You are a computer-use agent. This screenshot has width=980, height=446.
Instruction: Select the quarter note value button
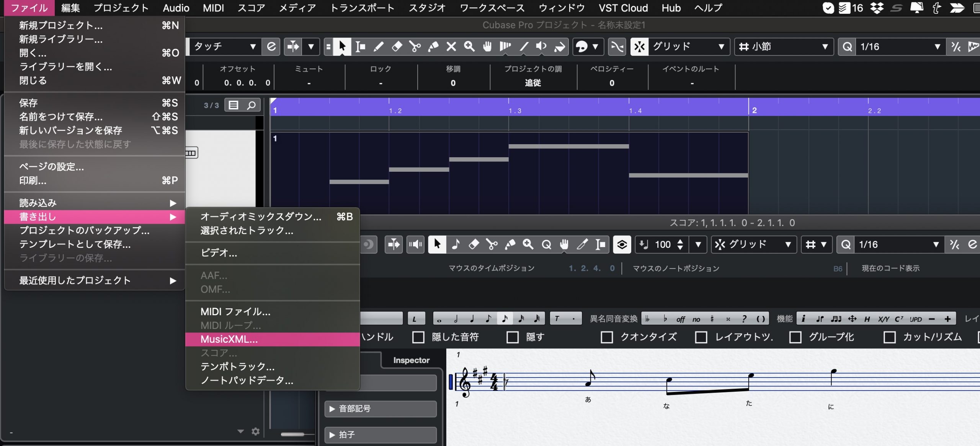point(472,319)
